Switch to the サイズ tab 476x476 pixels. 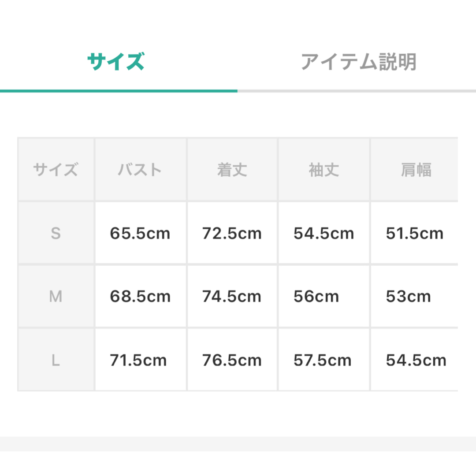[116, 62]
